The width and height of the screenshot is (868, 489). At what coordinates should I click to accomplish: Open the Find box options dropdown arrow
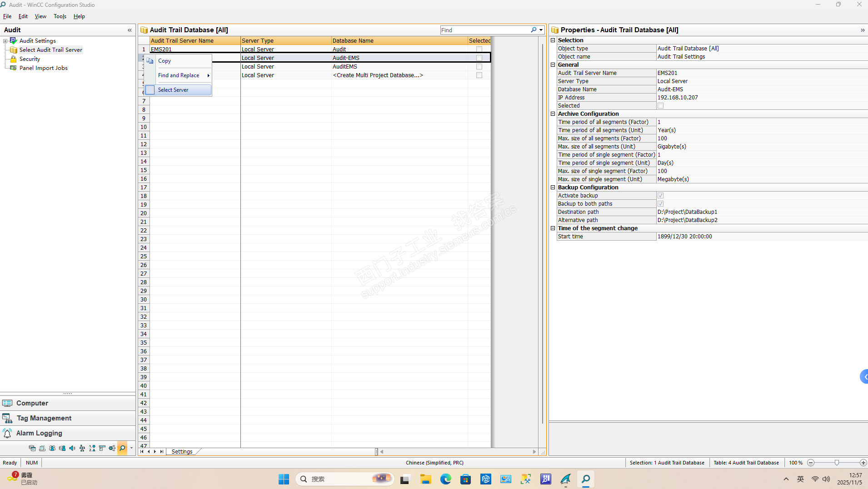pos(541,30)
